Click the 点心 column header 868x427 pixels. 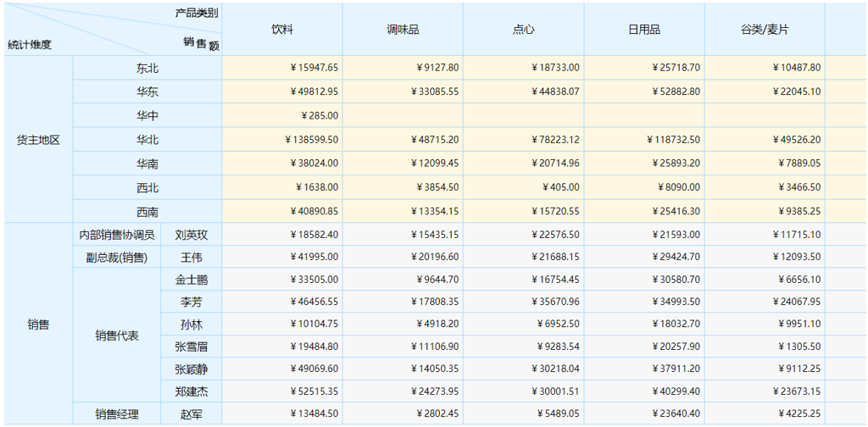tap(523, 30)
